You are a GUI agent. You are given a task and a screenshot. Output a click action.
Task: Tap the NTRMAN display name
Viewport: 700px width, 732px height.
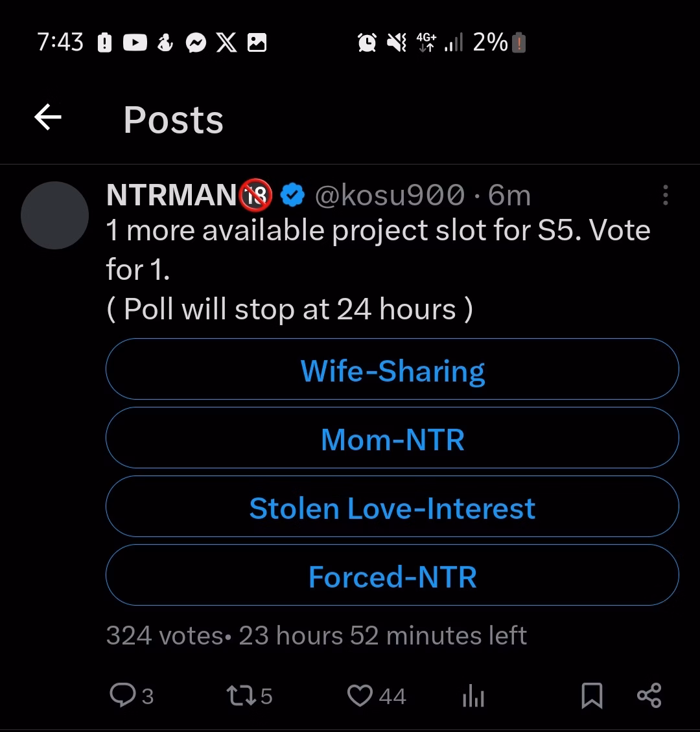click(172, 195)
